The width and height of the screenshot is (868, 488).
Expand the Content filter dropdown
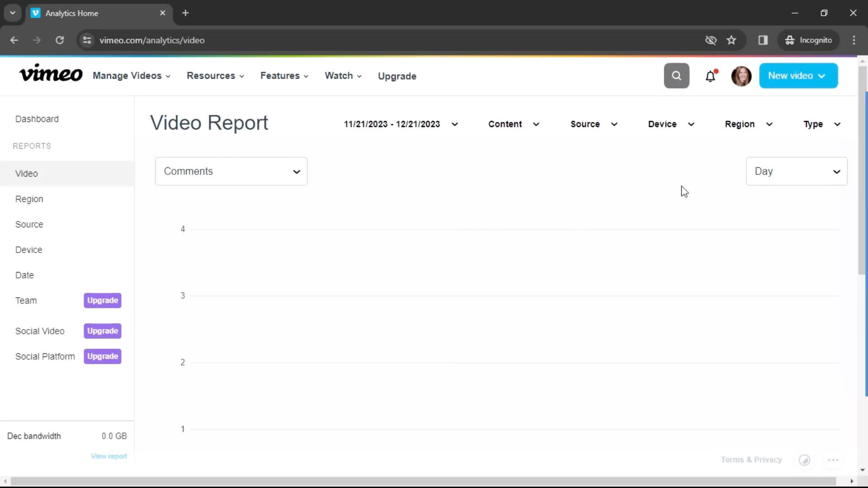(x=514, y=124)
